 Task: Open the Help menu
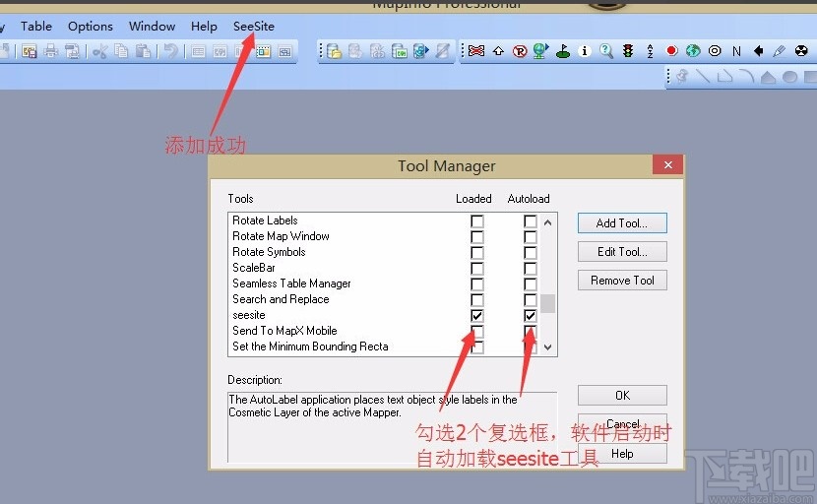click(x=204, y=26)
